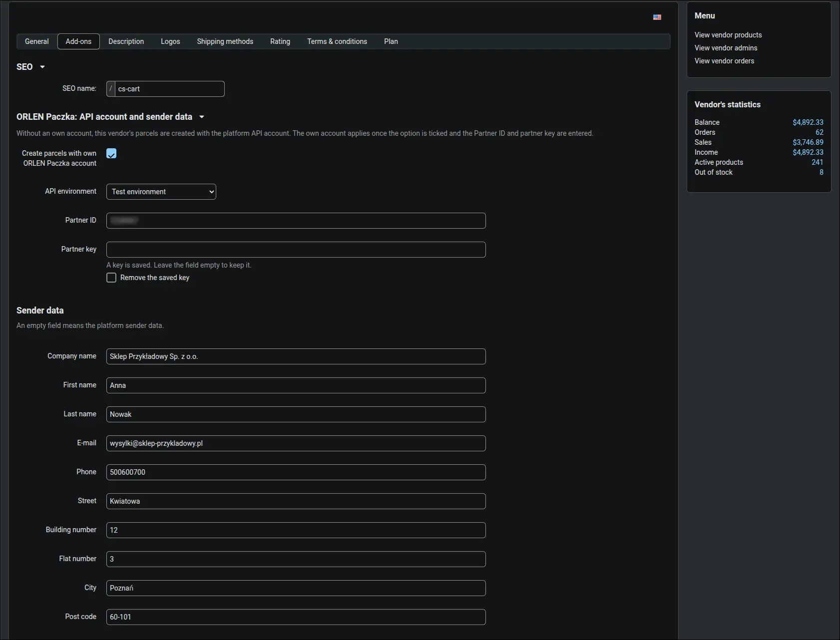The height and width of the screenshot is (640, 840).
Task: Click the Balance value $4,892.33
Action: coord(808,122)
